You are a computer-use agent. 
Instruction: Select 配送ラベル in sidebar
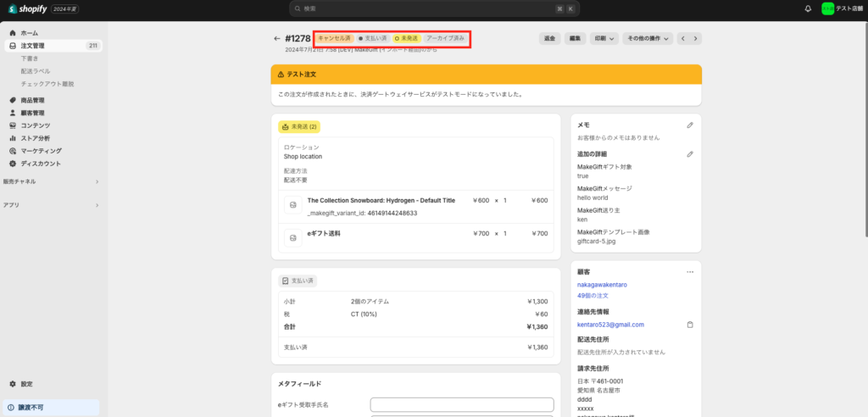(36, 71)
